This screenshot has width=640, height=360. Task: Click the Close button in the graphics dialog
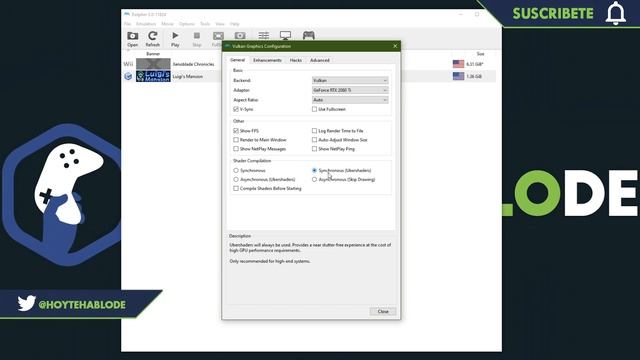coord(383,311)
